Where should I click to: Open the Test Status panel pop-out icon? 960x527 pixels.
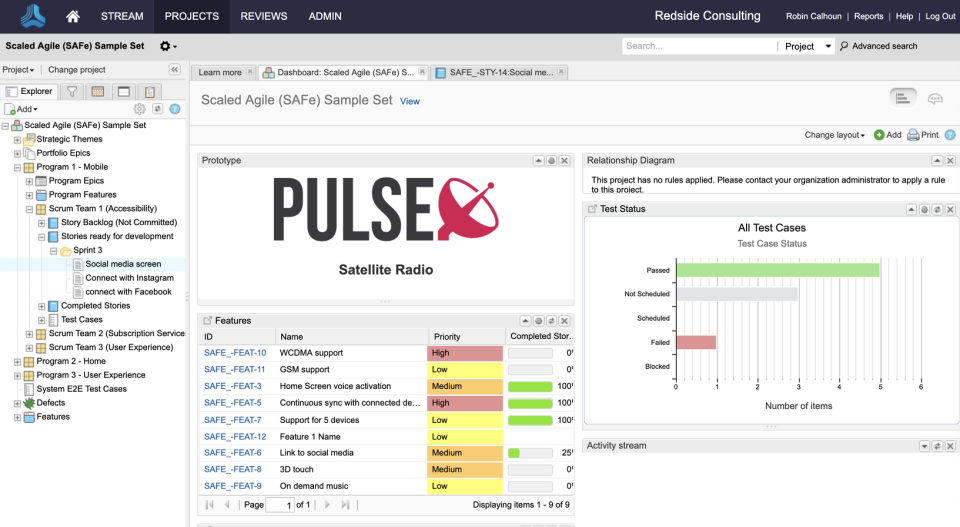pos(592,209)
